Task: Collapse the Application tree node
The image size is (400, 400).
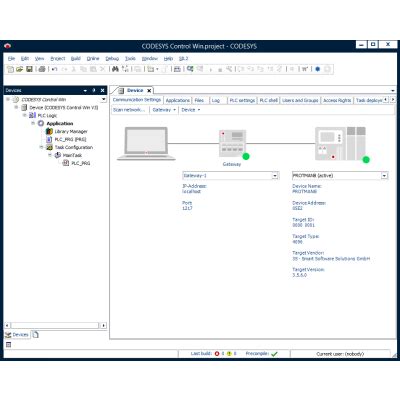Action: click(x=33, y=123)
